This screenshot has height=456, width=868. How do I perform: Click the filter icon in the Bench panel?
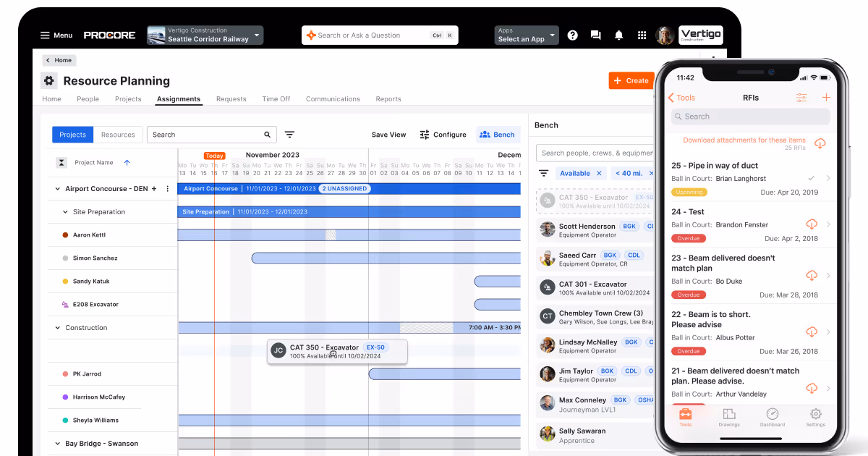[x=543, y=173]
